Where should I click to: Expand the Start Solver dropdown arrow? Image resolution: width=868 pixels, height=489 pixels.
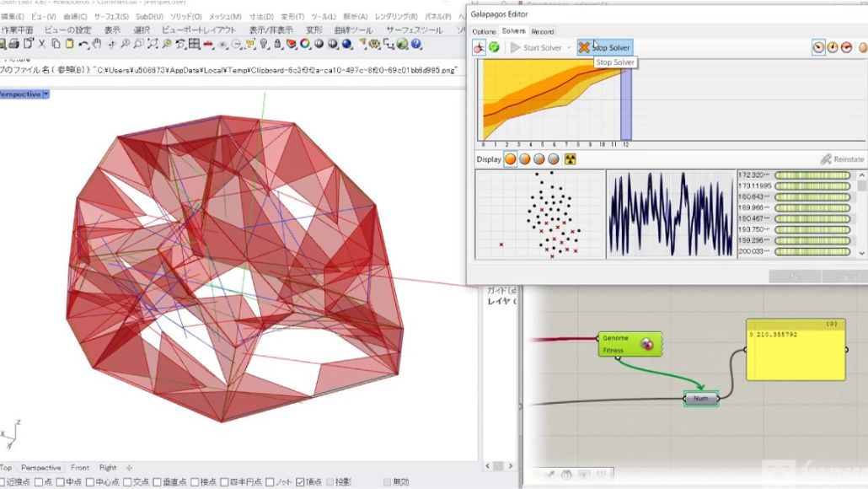(569, 48)
